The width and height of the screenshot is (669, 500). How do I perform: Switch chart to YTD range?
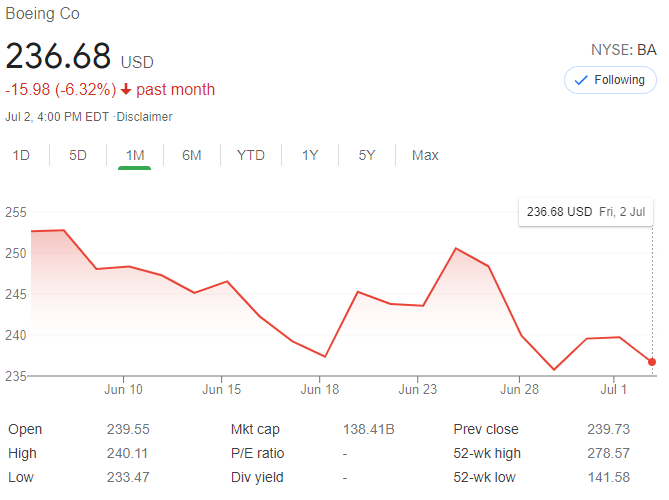coord(251,155)
